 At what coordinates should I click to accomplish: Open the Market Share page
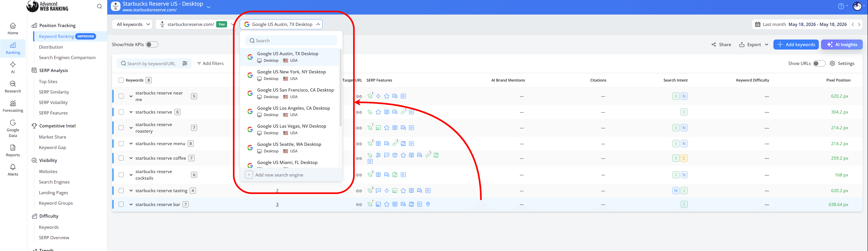click(x=53, y=137)
